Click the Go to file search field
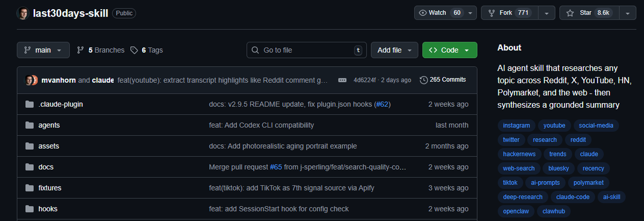The height and width of the screenshot is (221, 644). (x=307, y=50)
